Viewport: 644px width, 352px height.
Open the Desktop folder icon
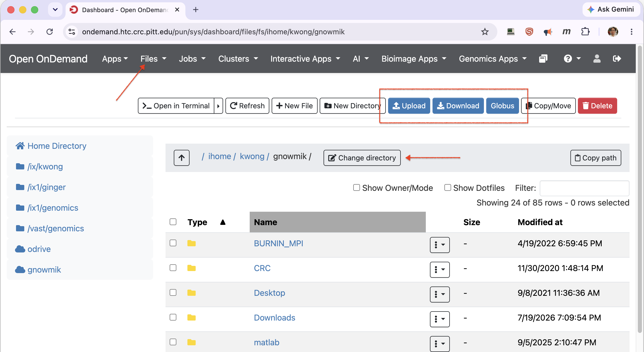point(191,293)
